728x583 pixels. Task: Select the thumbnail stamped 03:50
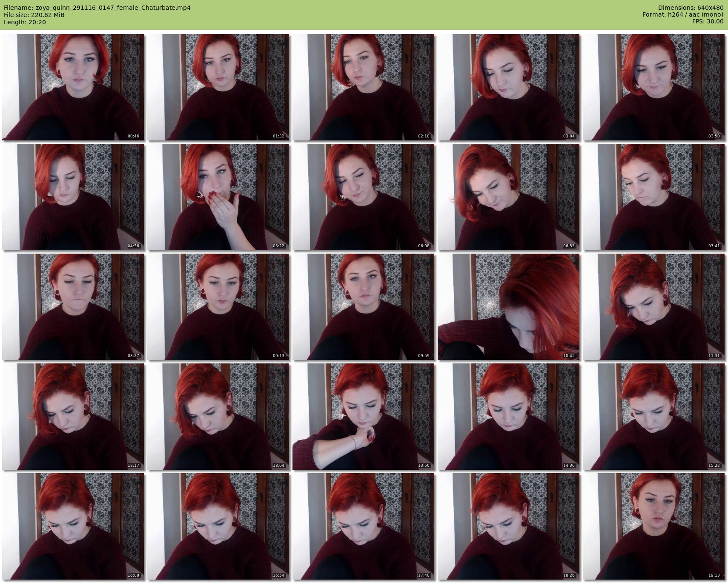click(x=654, y=87)
